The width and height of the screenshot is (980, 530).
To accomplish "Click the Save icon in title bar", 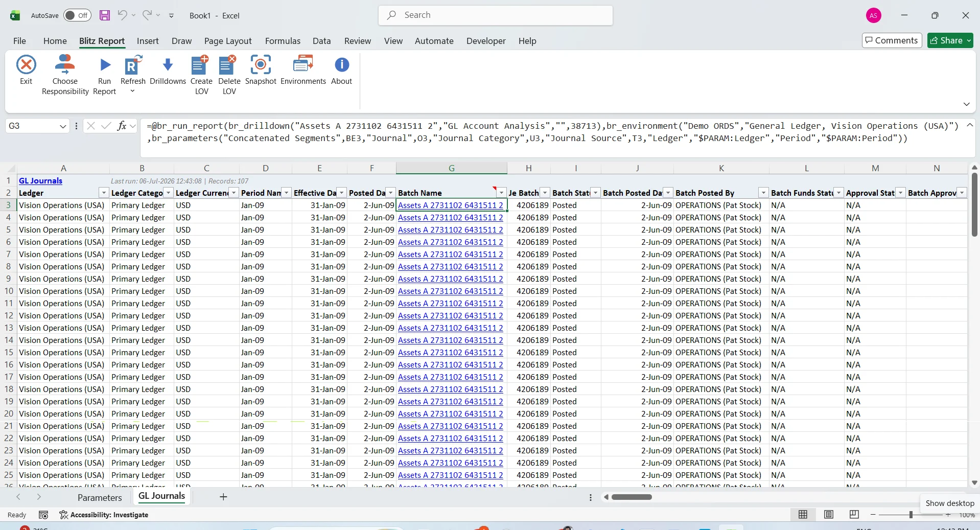I will pos(105,15).
